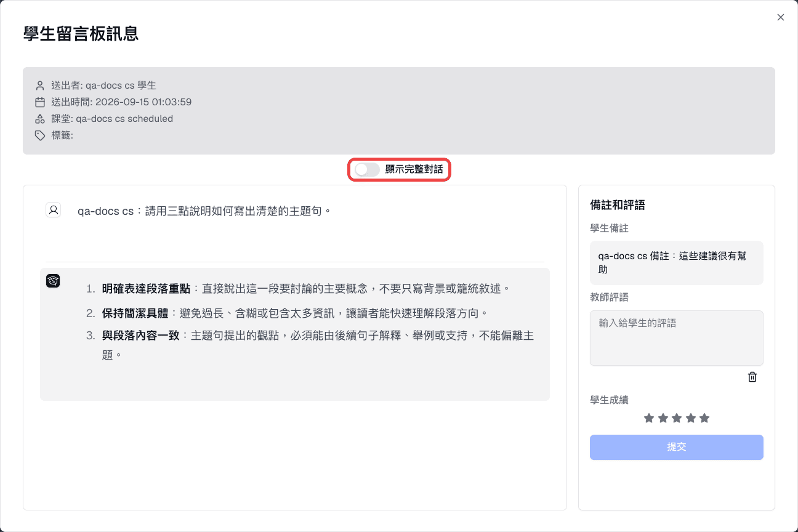This screenshot has width=798, height=532.
Task: Click the tag icon beside 標籤
Action: (x=40, y=135)
